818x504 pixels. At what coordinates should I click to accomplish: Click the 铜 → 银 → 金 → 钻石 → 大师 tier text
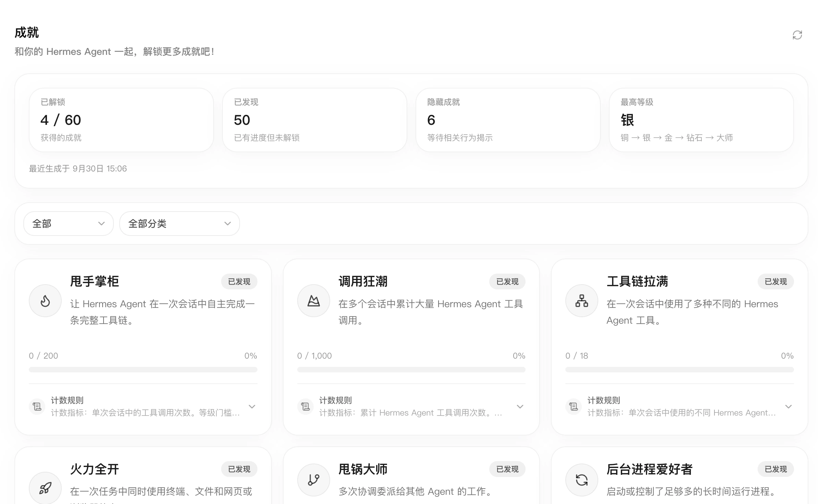(x=676, y=138)
